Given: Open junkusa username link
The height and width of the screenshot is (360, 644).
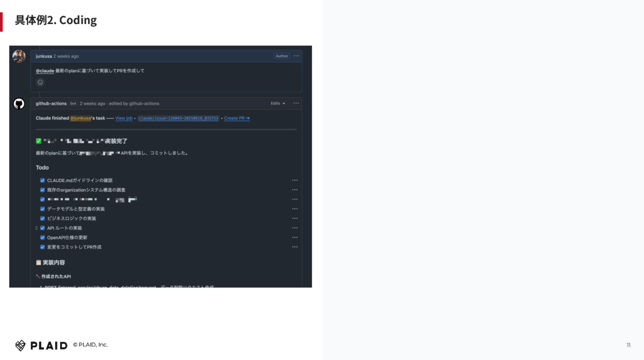Looking at the screenshot, I should [44, 56].
